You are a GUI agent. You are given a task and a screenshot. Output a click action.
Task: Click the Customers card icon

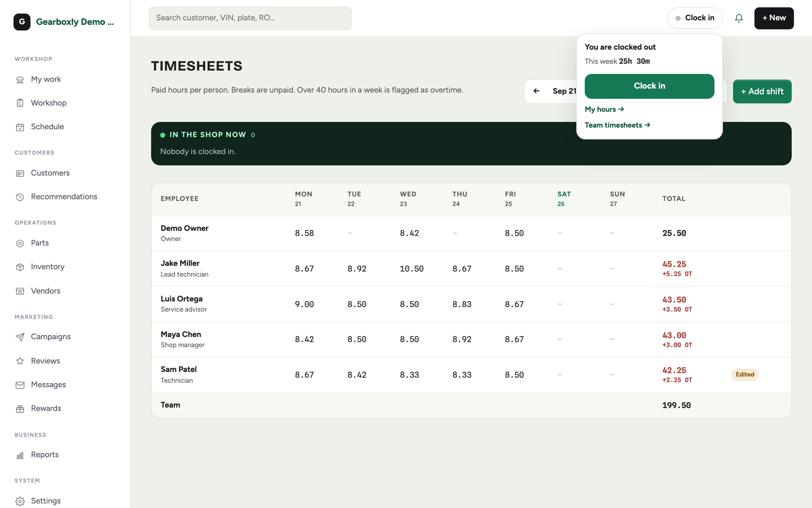point(20,173)
